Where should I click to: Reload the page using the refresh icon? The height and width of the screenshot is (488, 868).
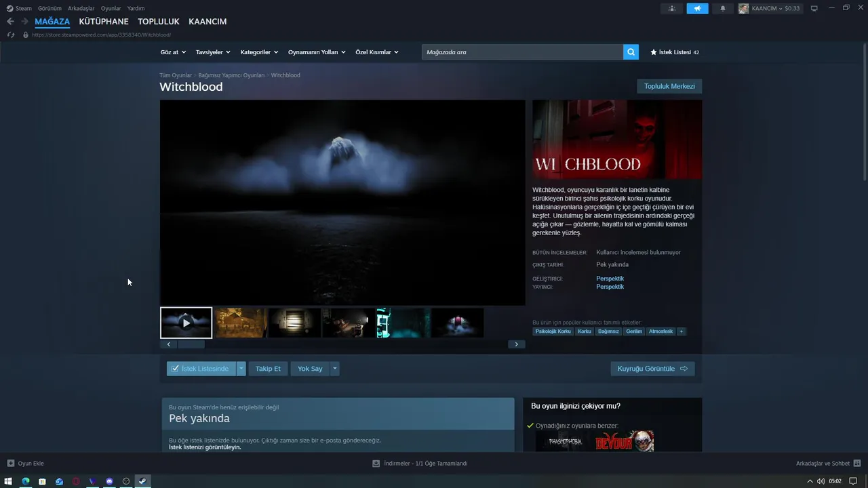(x=10, y=35)
